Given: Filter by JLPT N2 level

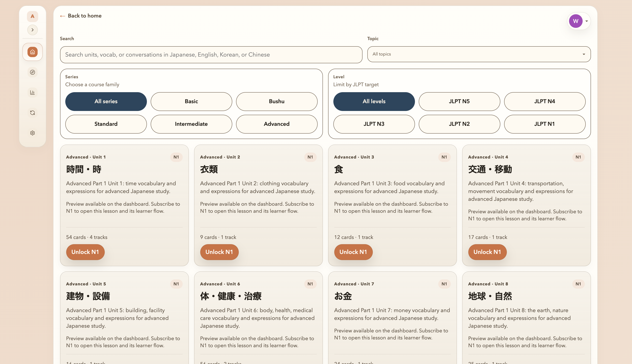Looking at the screenshot, I should pyautogui.click(x=459, y=124).
